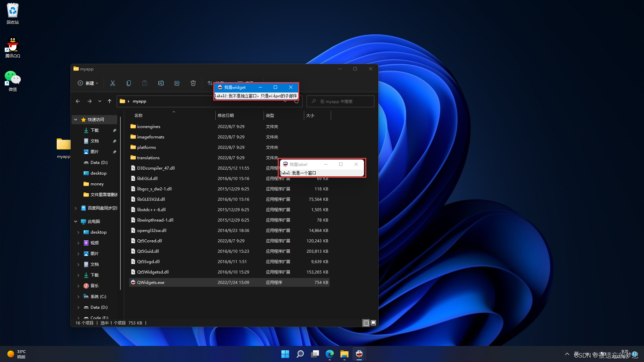Click the Delete trash icon in toolbar

click(x=193, y=83)
